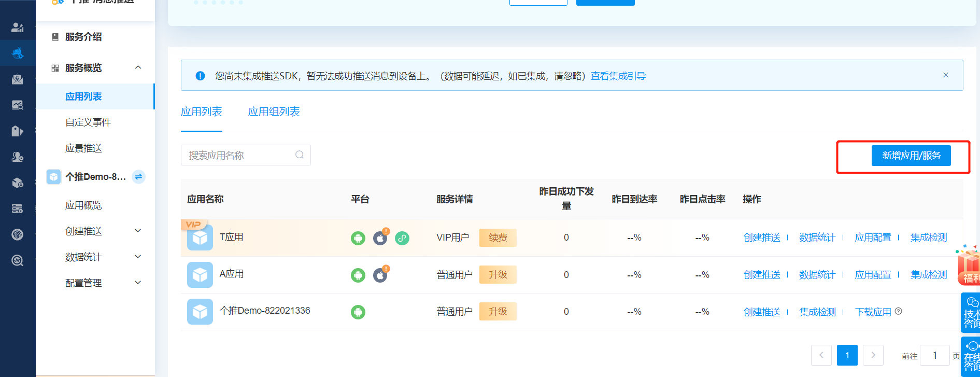Focus the 搜索应用名称 search field
980x377 pixels.
pyautogui.click(x=246, y=155)
